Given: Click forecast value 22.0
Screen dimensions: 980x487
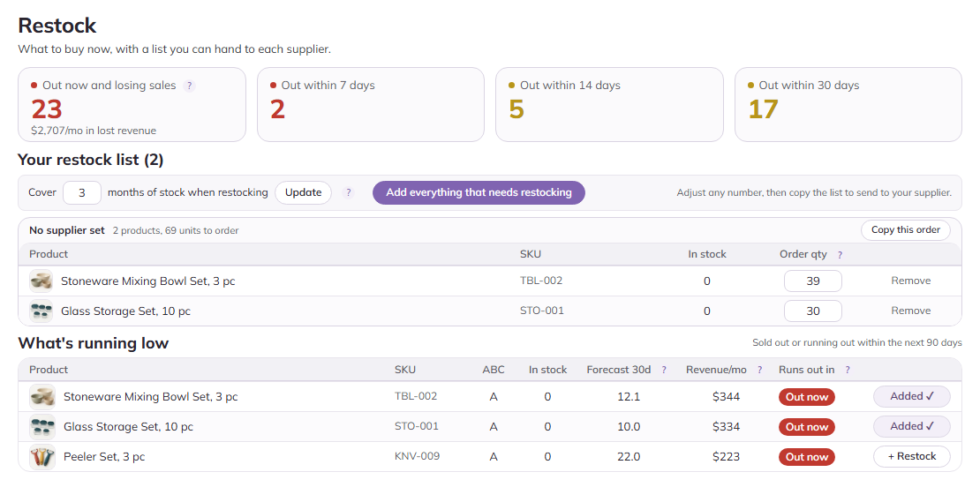Looking at the screenshot, I should (x=628, y=457).
